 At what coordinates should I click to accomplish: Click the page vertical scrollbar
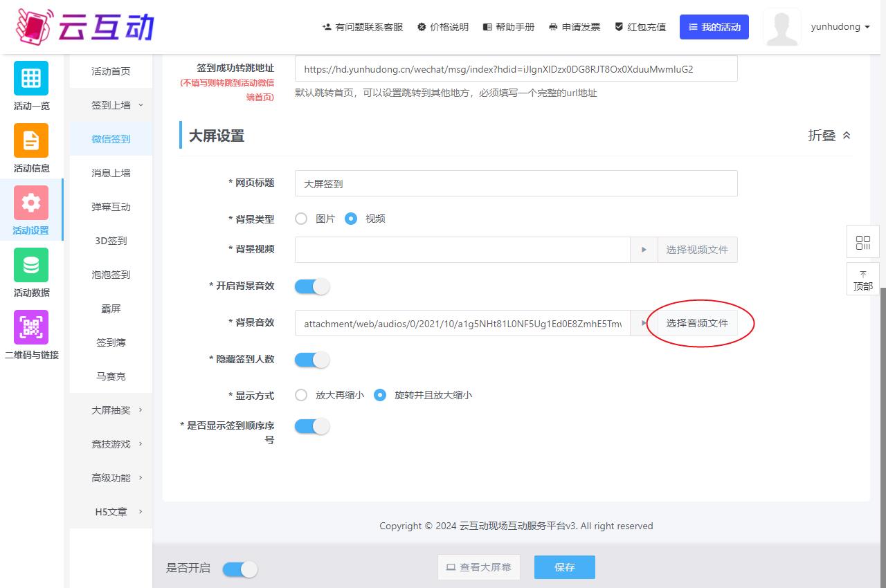pyautogui.click(x=883, y=437)
